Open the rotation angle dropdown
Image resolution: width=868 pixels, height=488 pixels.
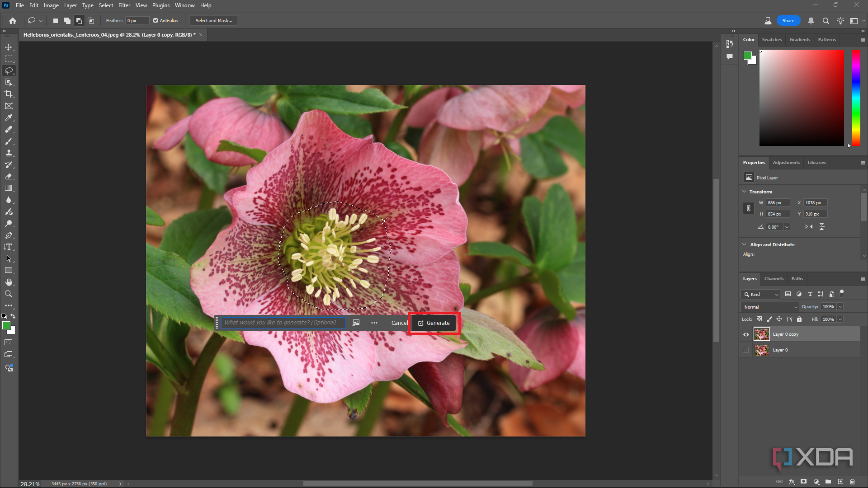click(x=787, y=227)
